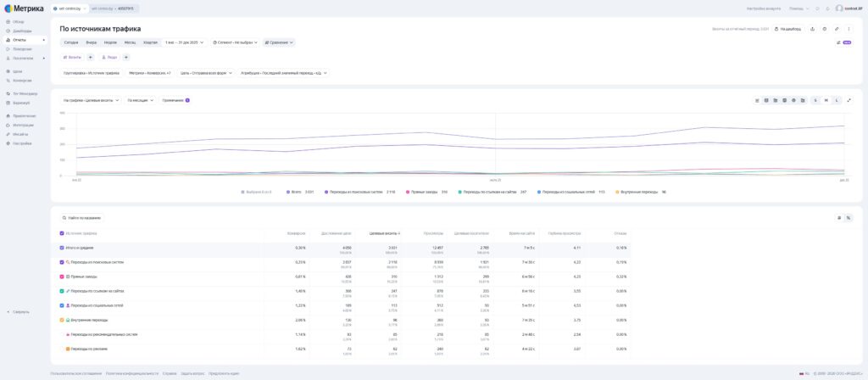Select the line chart type icon
Screen dimensions: 868x380
pyautogui.click(x=757, y=100)
